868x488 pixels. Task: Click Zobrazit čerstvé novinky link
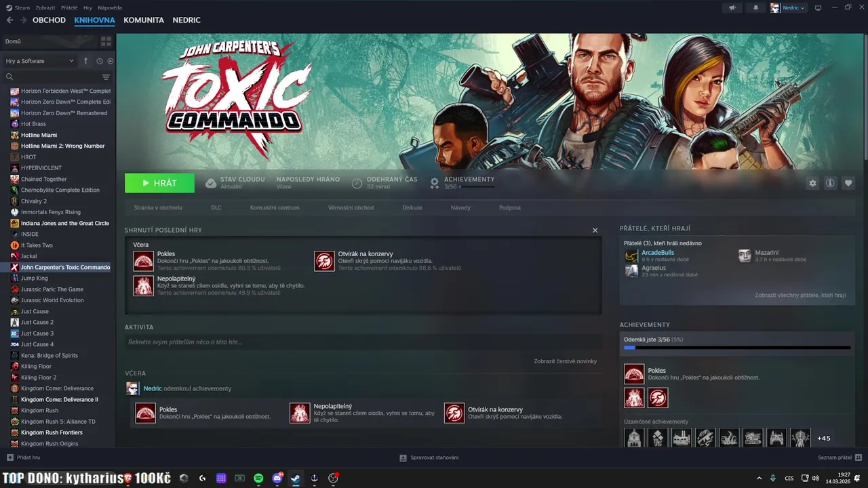coord(565,361)
